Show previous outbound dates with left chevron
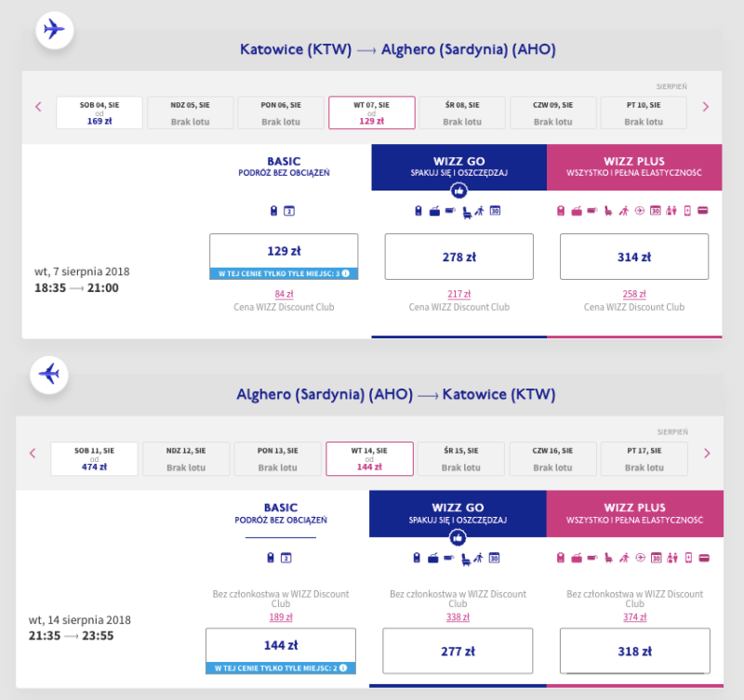The height and width of the screenshot is (700, 744). (38, 107)
